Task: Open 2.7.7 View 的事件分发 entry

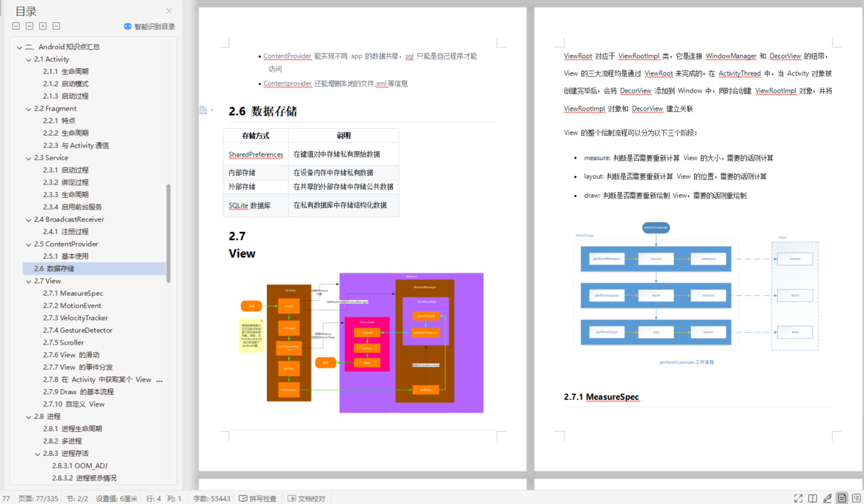Action: click(77, 368)
